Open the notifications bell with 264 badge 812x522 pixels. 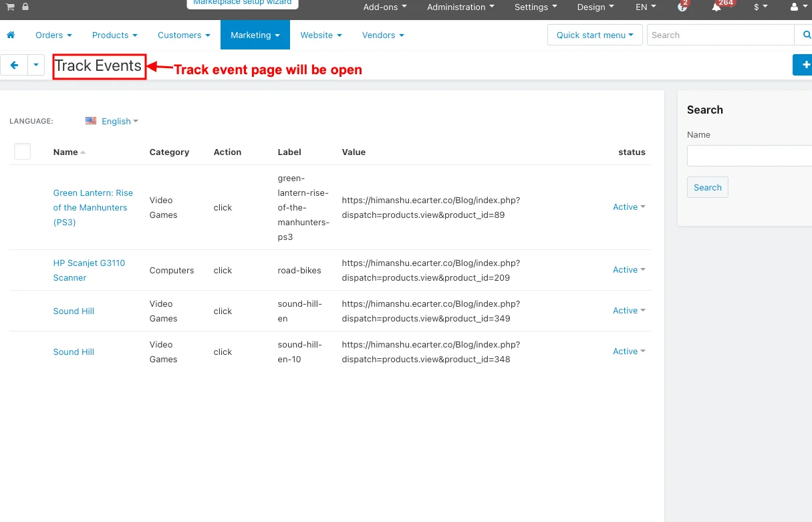tap(716, 7)
